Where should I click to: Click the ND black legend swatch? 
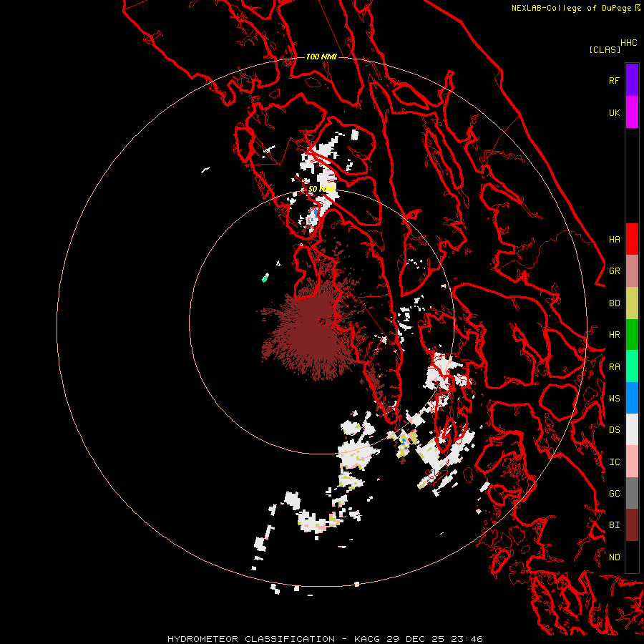[632, 557]
